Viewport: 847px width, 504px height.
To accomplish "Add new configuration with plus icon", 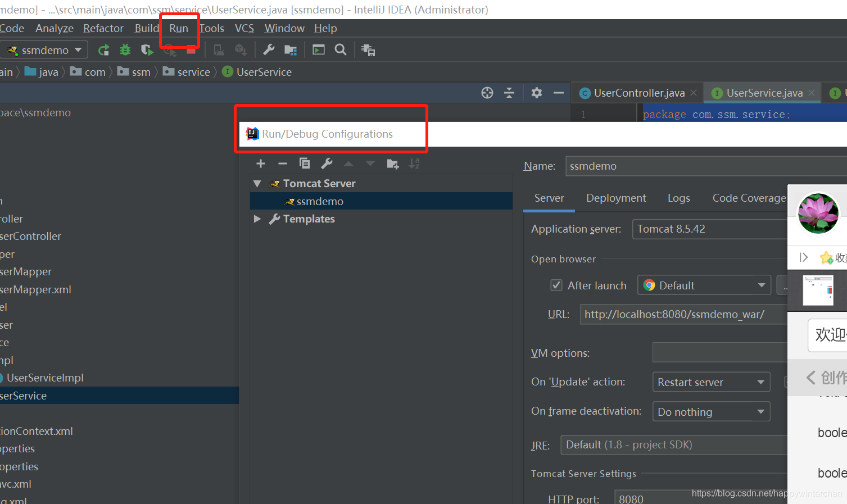I will 261,164.
